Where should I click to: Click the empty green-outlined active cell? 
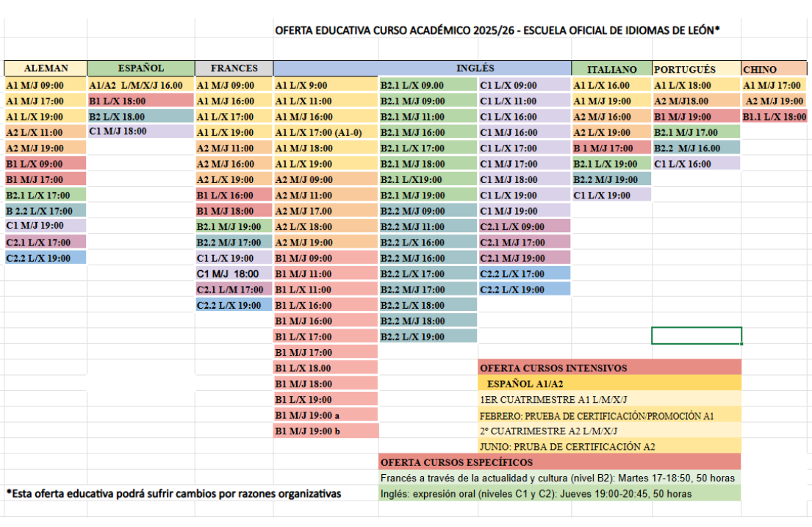click(x=696, y=336)
